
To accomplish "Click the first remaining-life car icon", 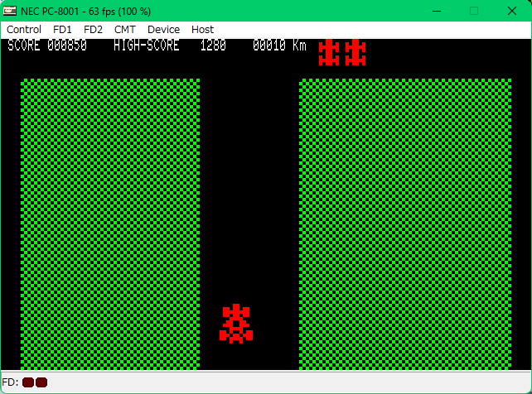I will tap(329, 52).
